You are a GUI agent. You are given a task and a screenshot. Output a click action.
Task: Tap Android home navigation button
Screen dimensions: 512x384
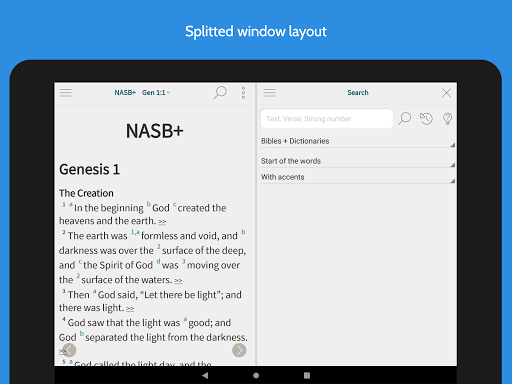click(x=256, y=376)
